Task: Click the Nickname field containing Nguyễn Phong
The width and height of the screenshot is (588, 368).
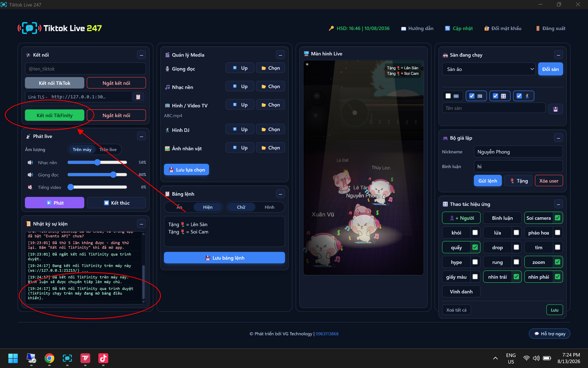Action: coord(518,152)
